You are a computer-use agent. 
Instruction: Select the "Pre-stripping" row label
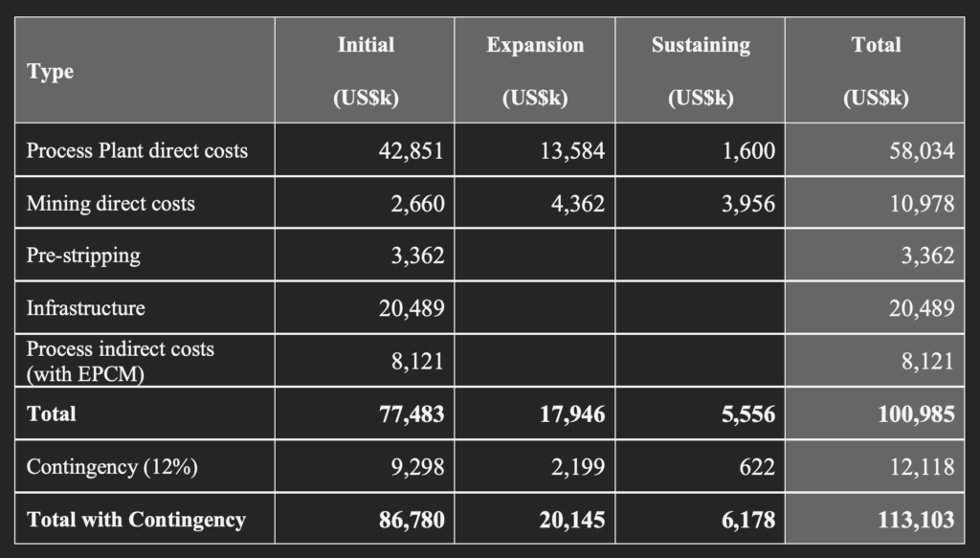(83, 256)
